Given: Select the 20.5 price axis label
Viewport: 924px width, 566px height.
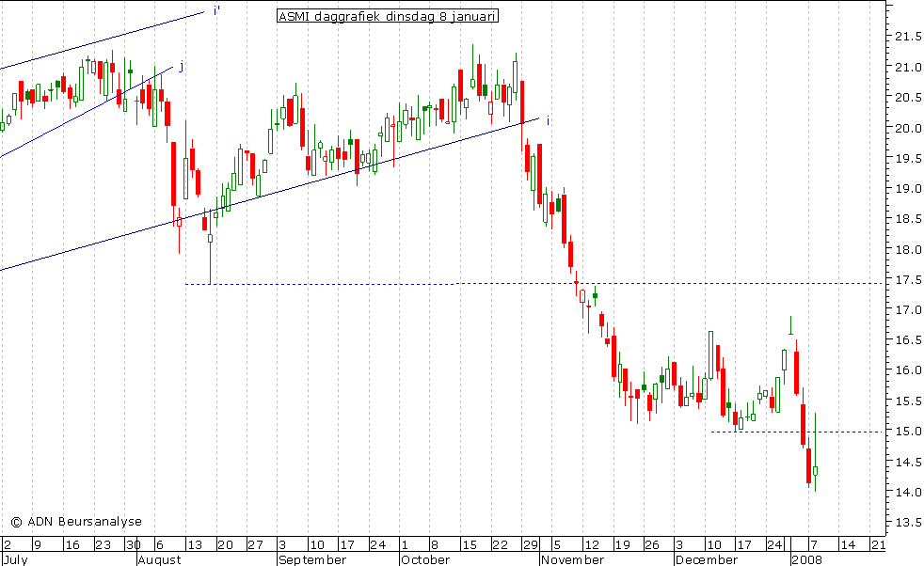Looking at the screenshot, I should coord(908,97).
